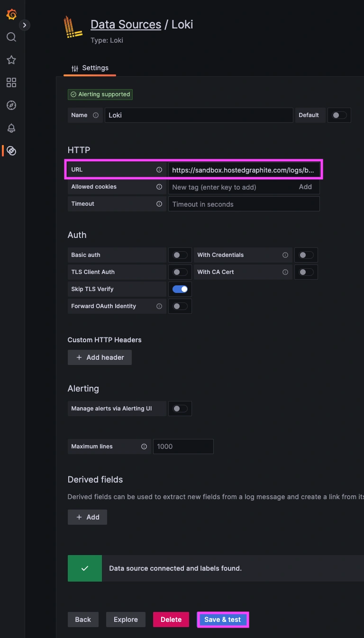Open the Dashboards grid icon

tap(11, 82)
